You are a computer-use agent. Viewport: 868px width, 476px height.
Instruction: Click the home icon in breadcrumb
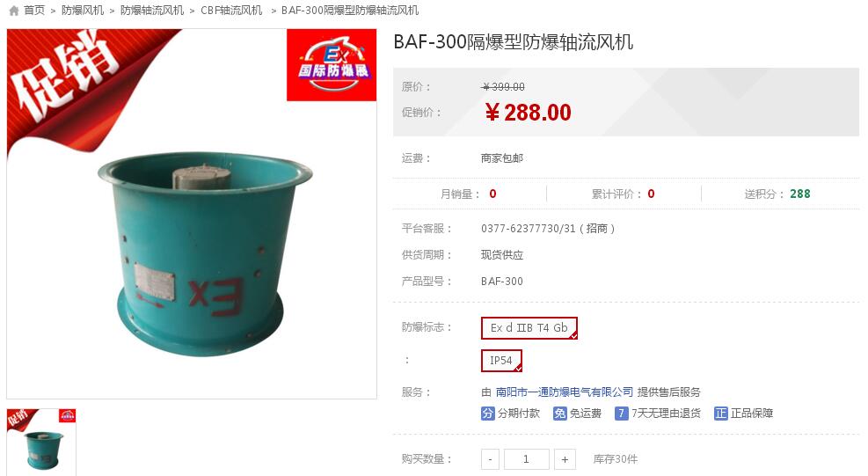tap(14, 11)
